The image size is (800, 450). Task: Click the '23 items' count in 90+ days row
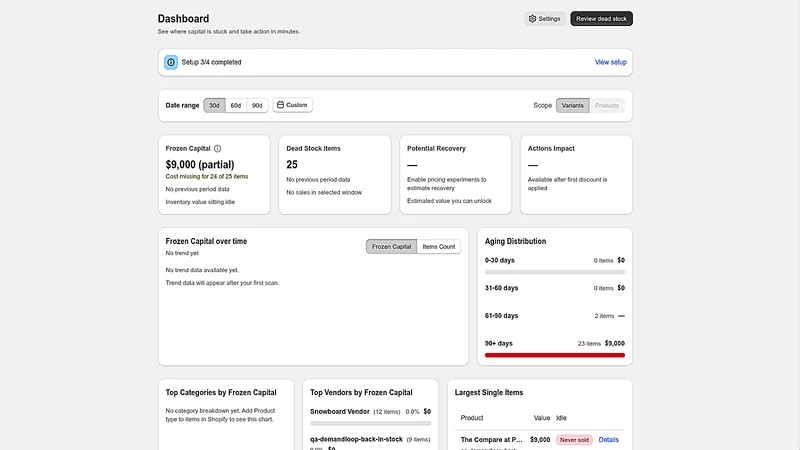coord(589,344)
